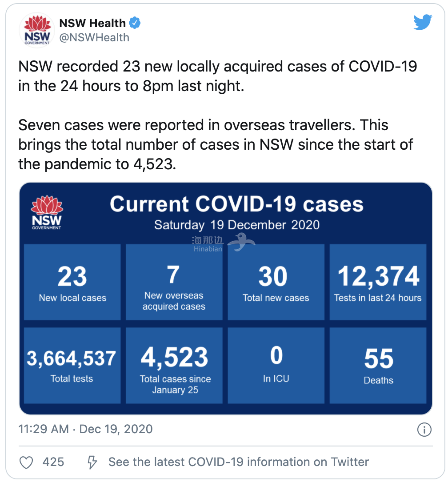The image size is (448, 486).
Task: Open the 11:29 AM Dec 19 timestamp
Action: (x=85, y=429)
